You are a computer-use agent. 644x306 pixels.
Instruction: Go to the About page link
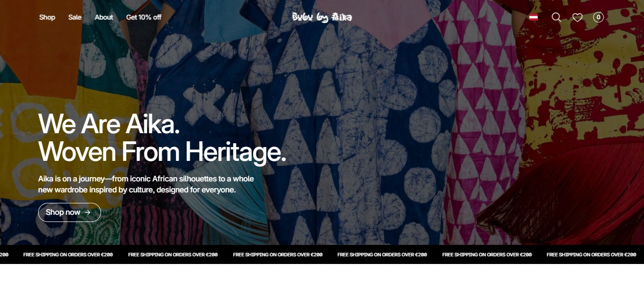103,17
